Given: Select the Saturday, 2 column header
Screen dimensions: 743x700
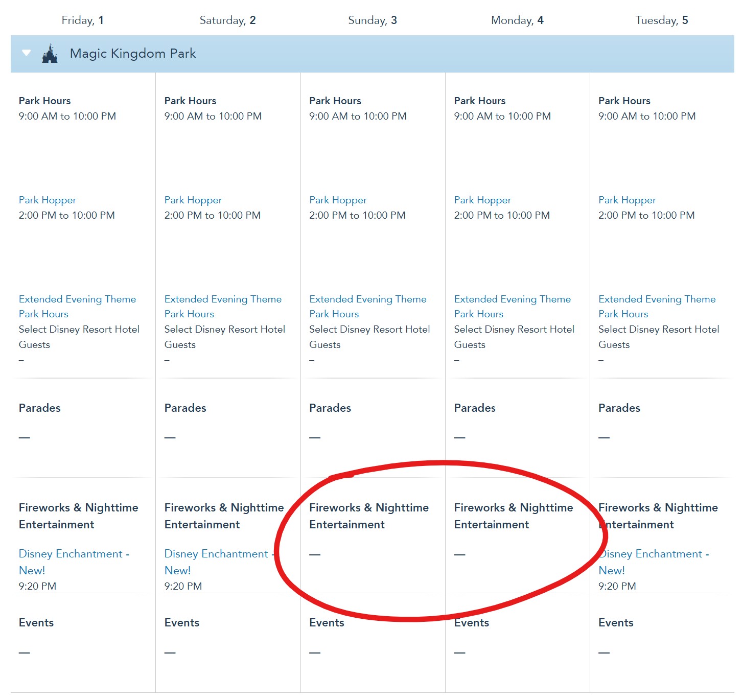Looking at the screenshot, I should 228,20.
